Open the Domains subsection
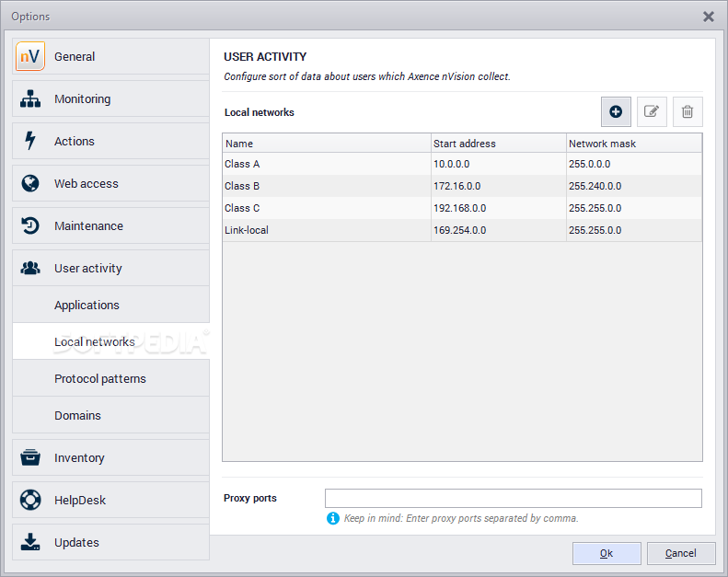 point(110,415)
